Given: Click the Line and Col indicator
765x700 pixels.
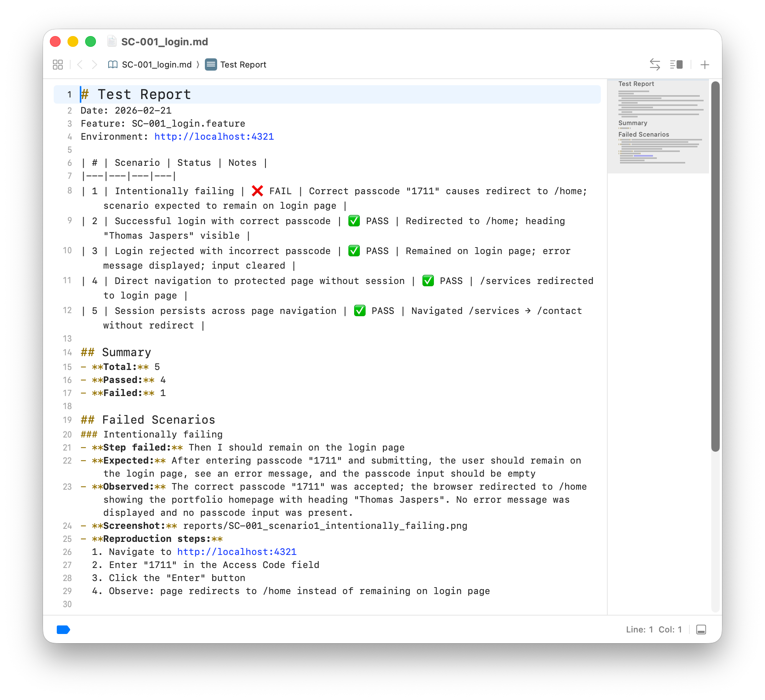Looking at the screenshot, I should [x=654, y=629].
